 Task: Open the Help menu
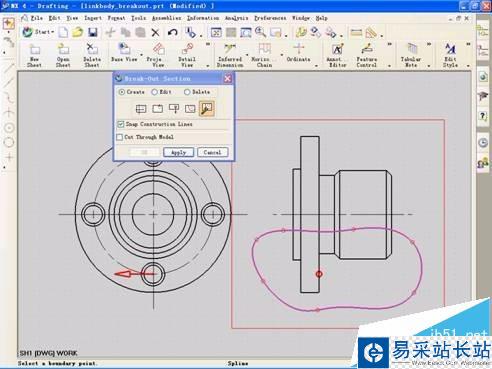point(321,18)
